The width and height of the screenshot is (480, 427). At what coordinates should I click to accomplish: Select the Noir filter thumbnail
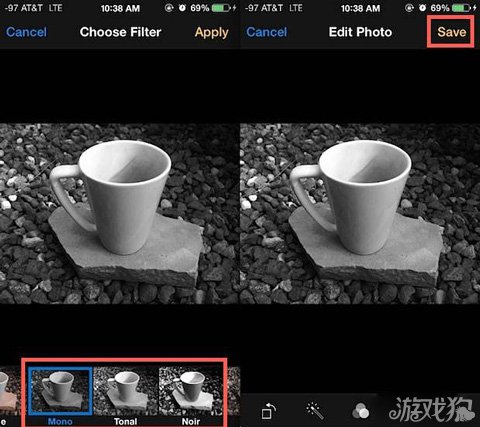[x=191, y=391]
